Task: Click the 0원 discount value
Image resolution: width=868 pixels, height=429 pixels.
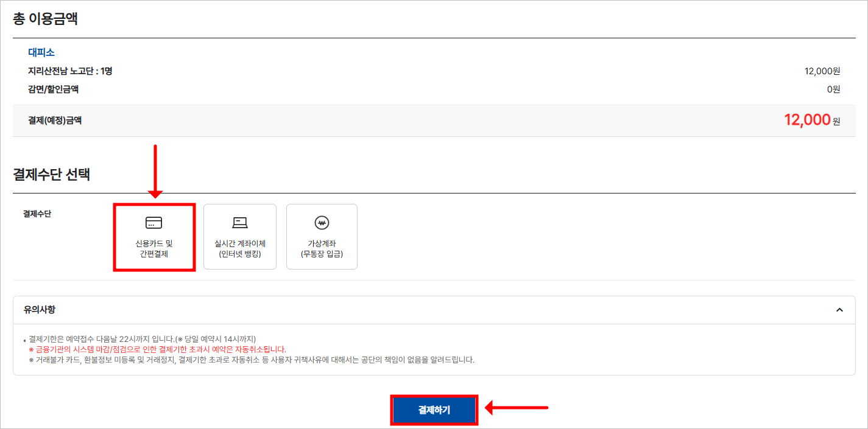Action: (x=833, y=89)
